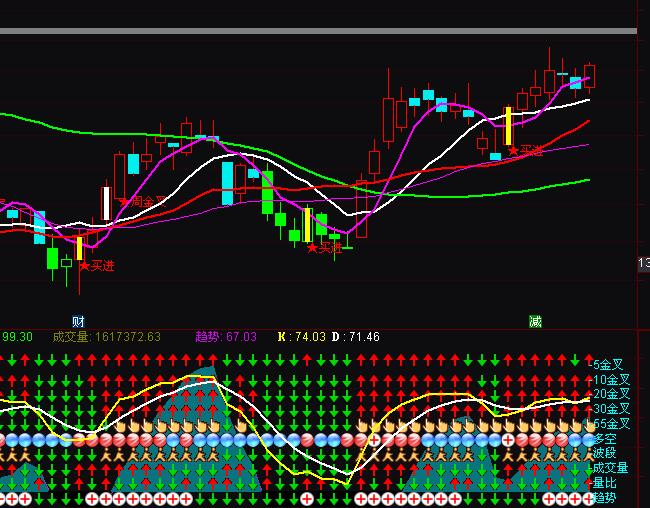Click the gray horizontal bar above the chart

(x=318, y=31)
